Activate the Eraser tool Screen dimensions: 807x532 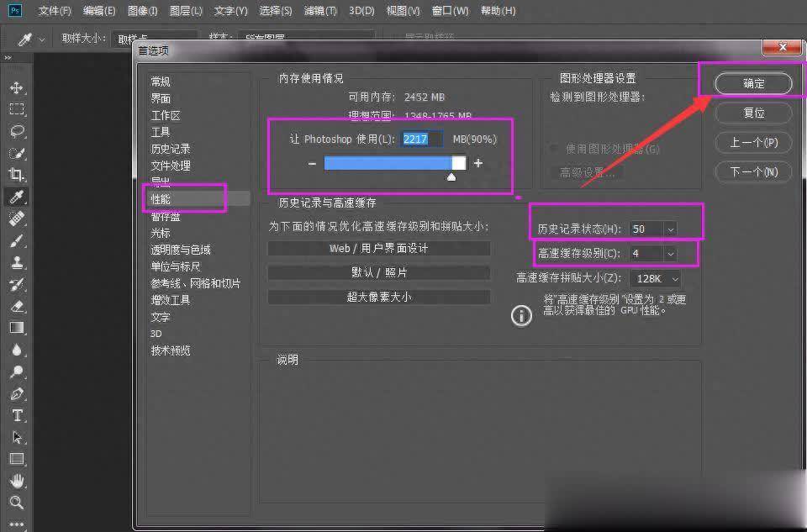pos(17,306)
